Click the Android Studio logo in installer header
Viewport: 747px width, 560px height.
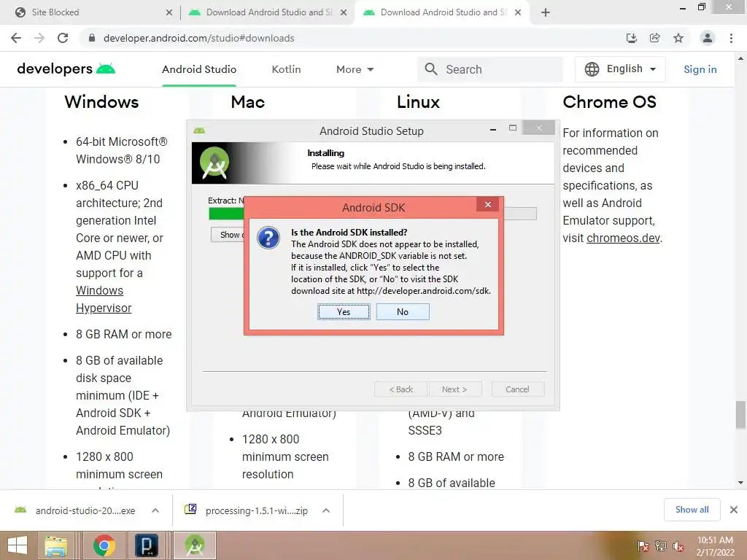coord(214,163)
